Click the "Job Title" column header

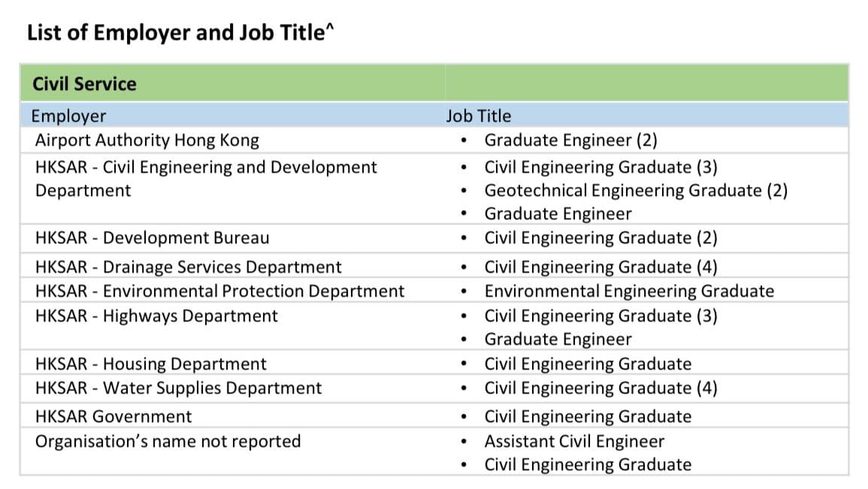tap(478, 116)
